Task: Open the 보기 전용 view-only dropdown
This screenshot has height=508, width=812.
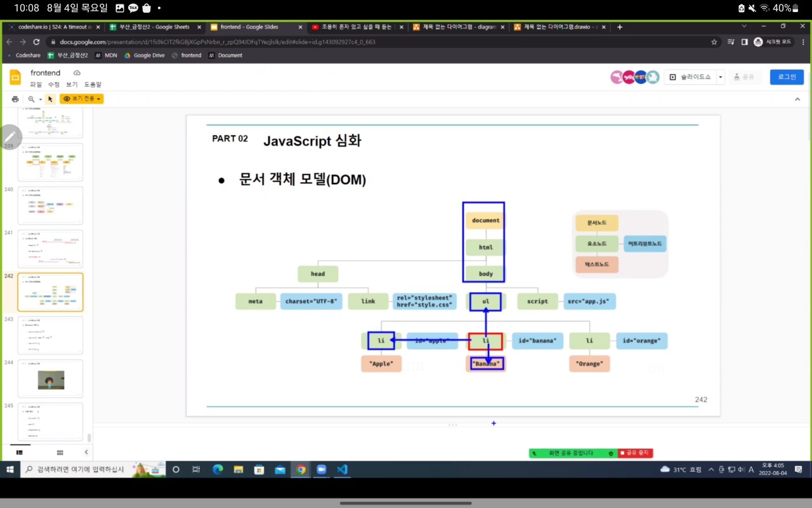Action: (x=82, y=99)
